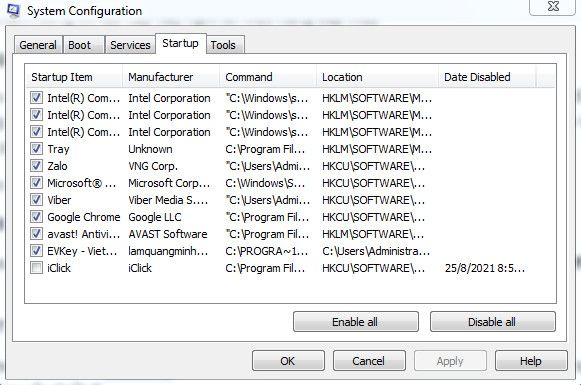Viewport: 581px width, 385px height.
Task: Click the C:\PROGRA~1… command cell
Action: [x=267, y=251]
